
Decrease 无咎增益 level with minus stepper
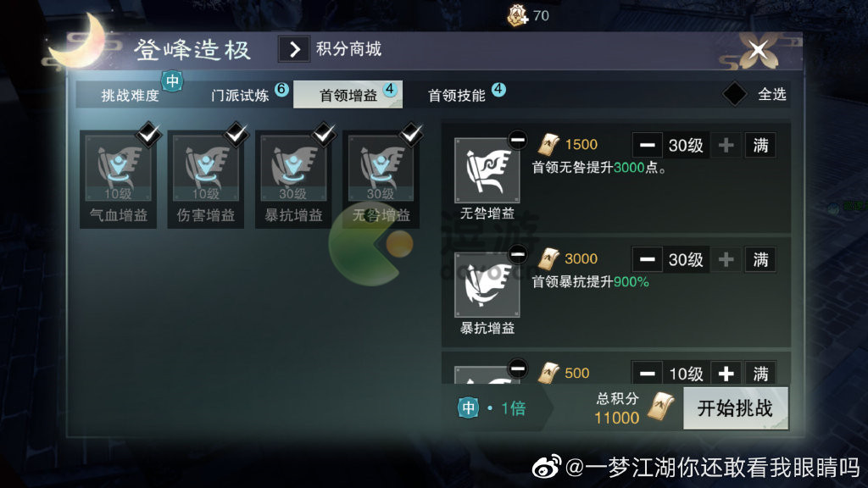647,146
